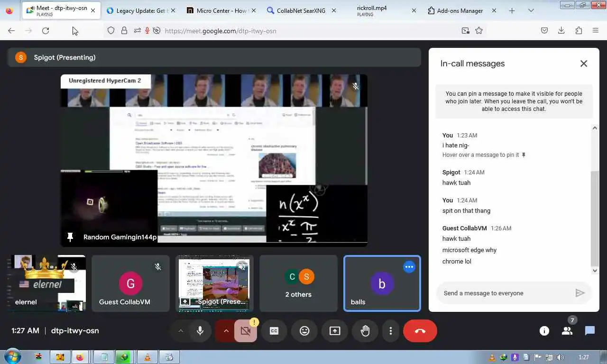Click the chat scrollbar thumb
The width and height of the screenshot is (607, 364).
595,218
